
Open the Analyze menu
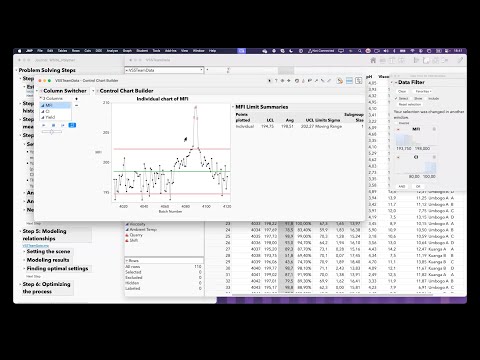pyautogui.click(x=112, y=51)
